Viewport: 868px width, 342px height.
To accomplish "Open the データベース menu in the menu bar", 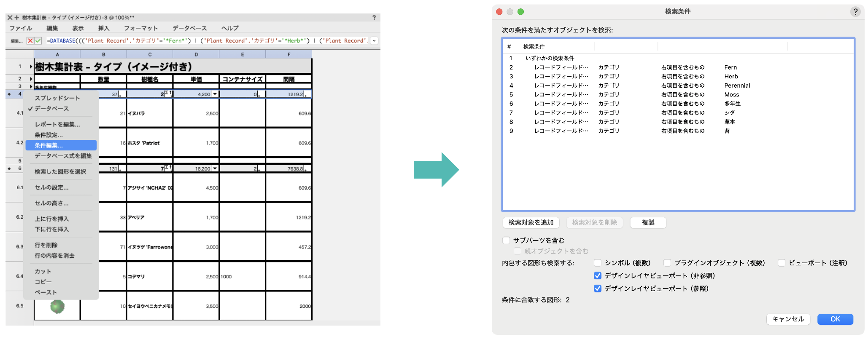I will click(x=189, y=28).
